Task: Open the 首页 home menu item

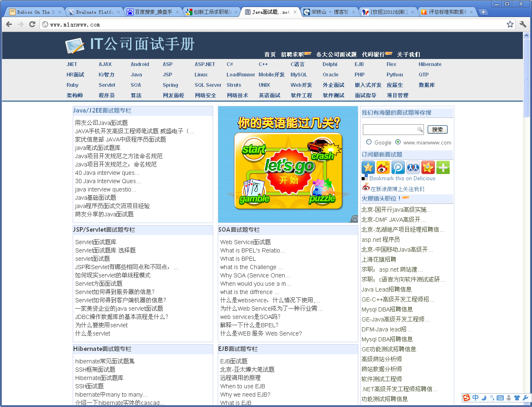Action: [270, 54]
